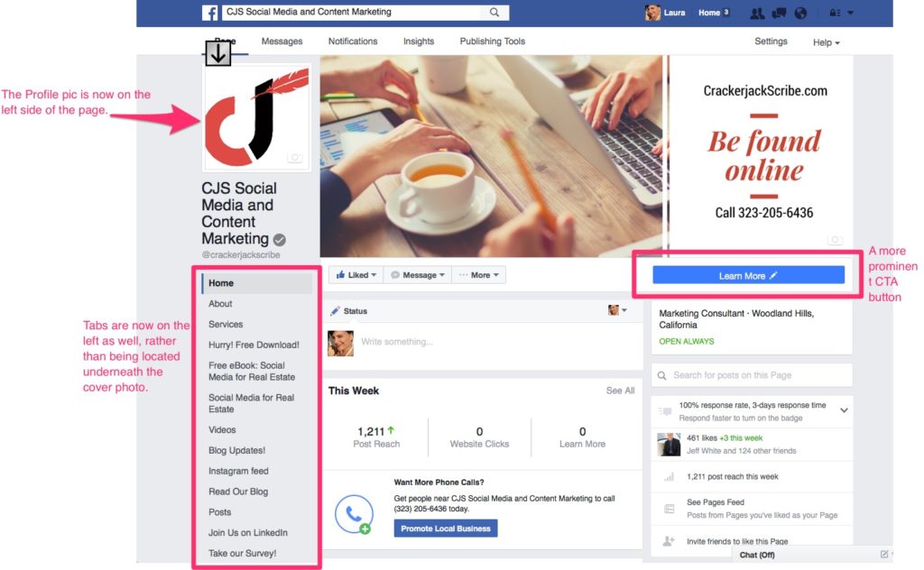
Task: Open the Help dropdown menu
Action: (827, 42)
